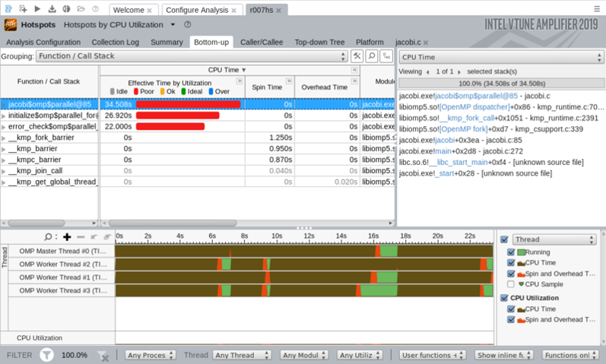Click the call stack mode icon beside search
The image size is (606, 364).
[x=386, y=56]
